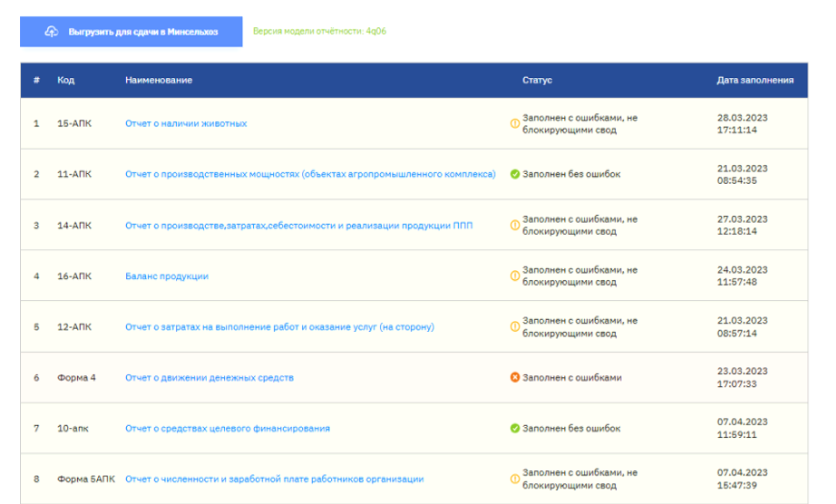This screenshot has width=836, height=504.
Task: Click the Дата заполнения column header
Action: pyautogui.click(x=754, y=80)
